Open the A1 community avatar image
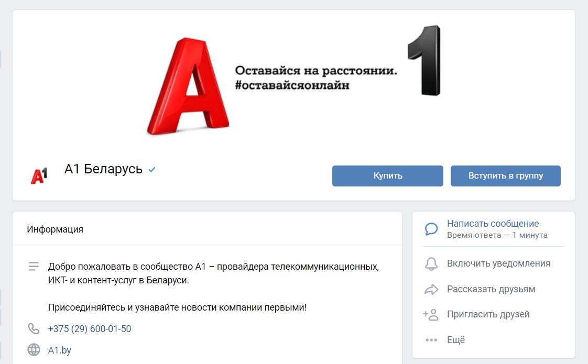The image size is (588, 364). (x=39, y=176)
